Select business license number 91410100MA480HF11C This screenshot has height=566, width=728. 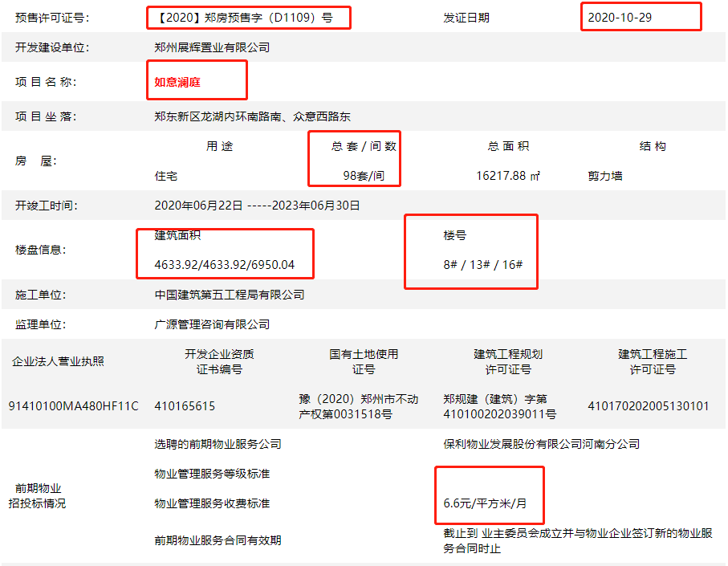(x=73, y=406)
